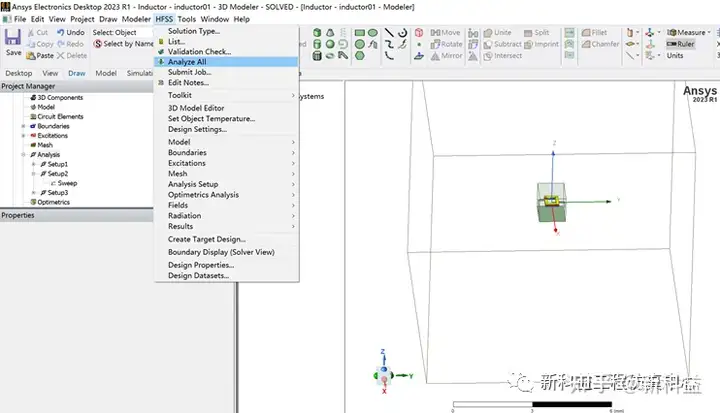Open the Toolkit submenu arrow

[293, 95]
